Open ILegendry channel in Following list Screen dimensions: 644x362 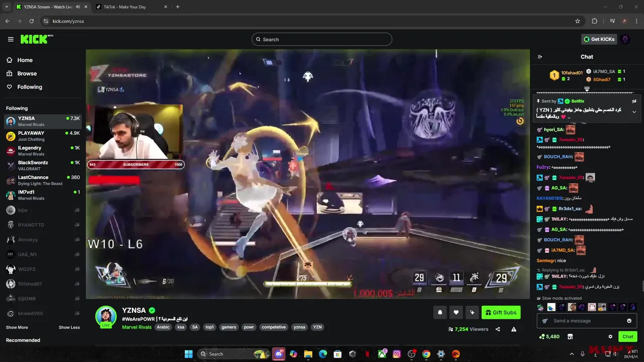pyautogui.click(x=43, y=151)
